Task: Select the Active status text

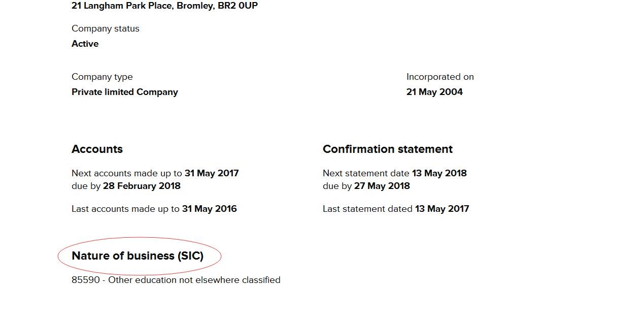Action: pyautogui.click(x=85, y=44)
